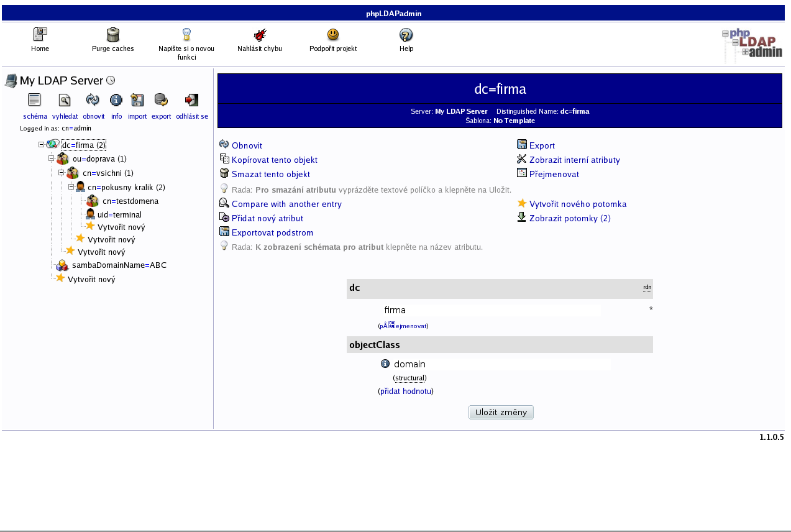Image resolution: width=791 pixels, height=532 pixels.
Task: Click the user icon of uid=terminal
Action: 91,214
